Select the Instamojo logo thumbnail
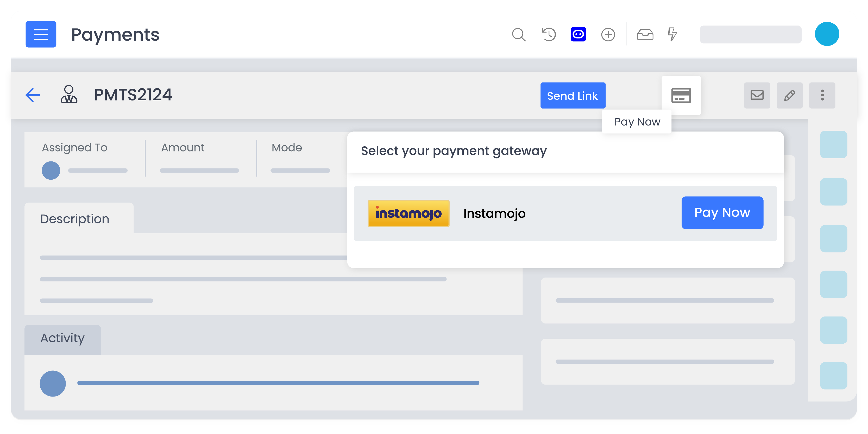 coord(408,213)
